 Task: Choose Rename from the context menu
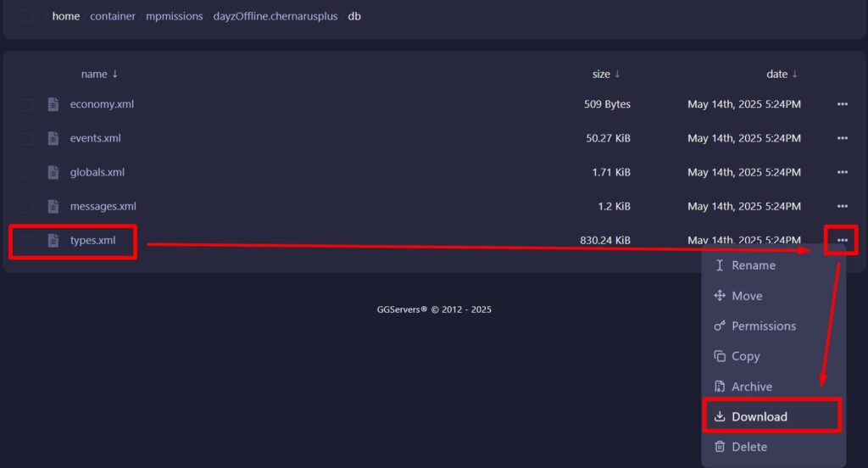(x=753, y=265)
